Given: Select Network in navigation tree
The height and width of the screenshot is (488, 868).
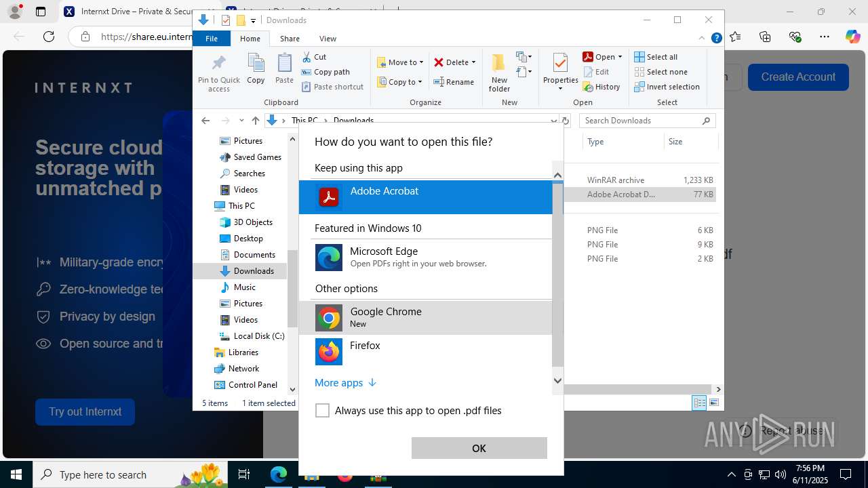Looking at the screenshot, I should (x=237, y=369).
